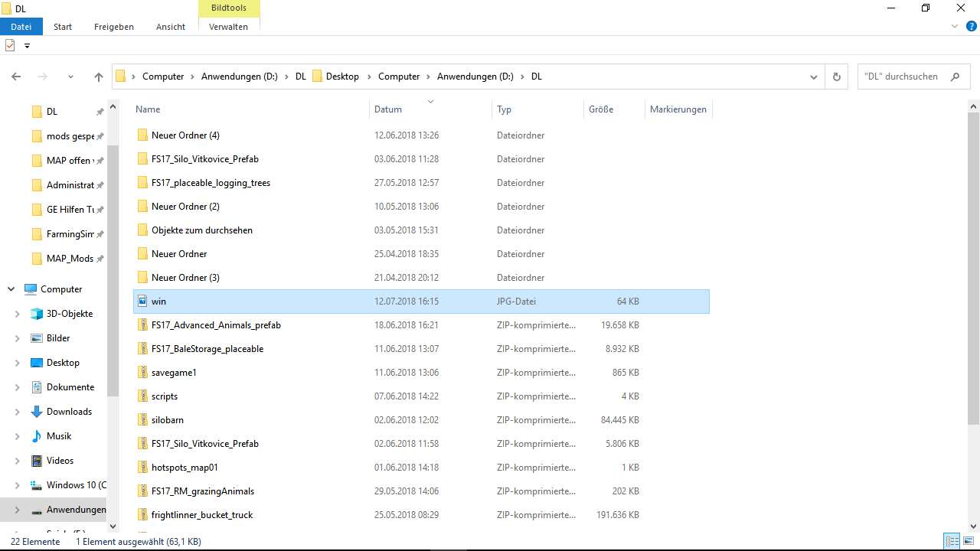Select Anwendungen drive in sidebar
The width and height of the screenshot is (980, 551).
pos(54,510)
